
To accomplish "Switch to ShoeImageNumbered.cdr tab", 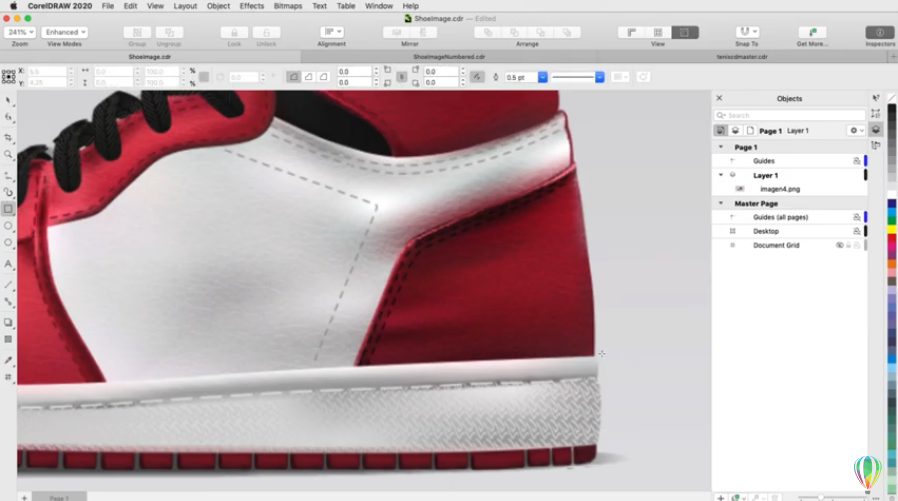I will (x=449, y=57).
